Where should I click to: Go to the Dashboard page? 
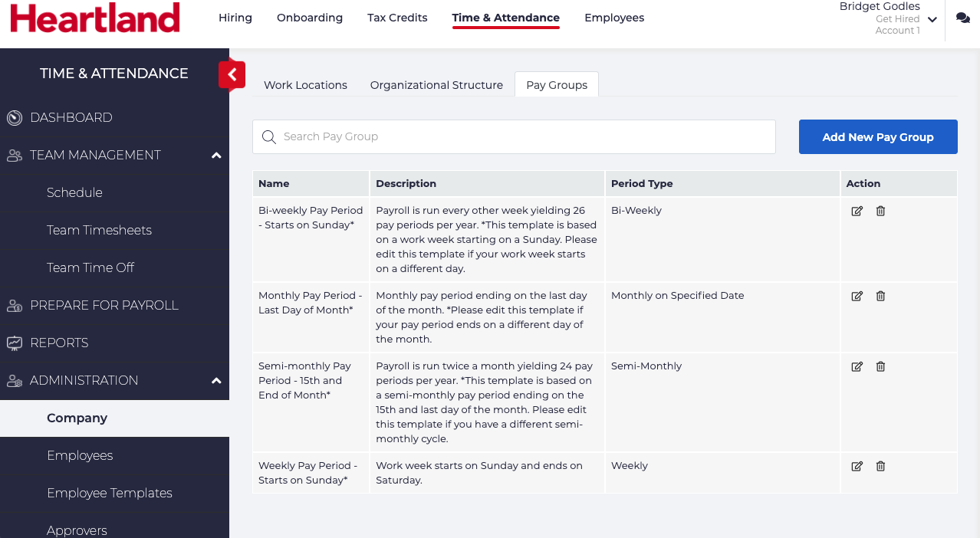[71, 117]
